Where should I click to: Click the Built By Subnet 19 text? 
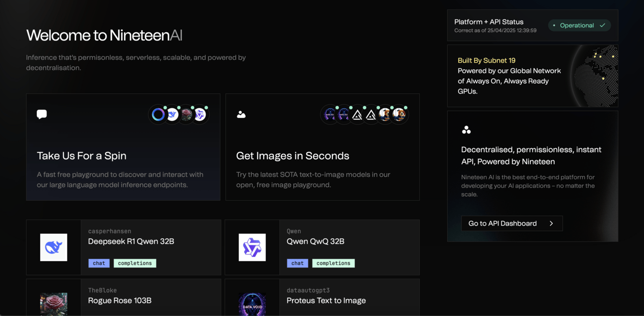[486, 60]
